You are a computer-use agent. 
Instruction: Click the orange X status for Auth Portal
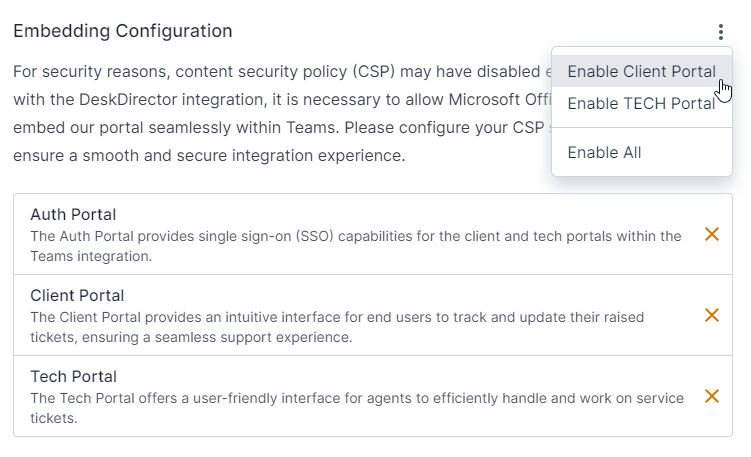click(x=712, y=234)
